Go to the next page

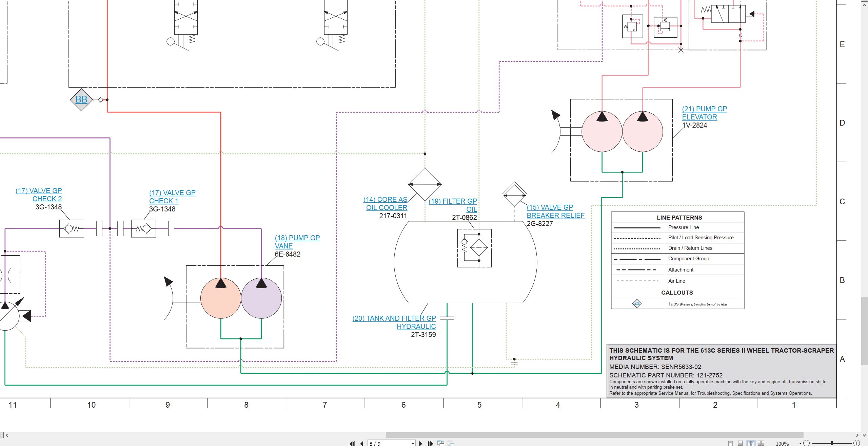(421, 444)
